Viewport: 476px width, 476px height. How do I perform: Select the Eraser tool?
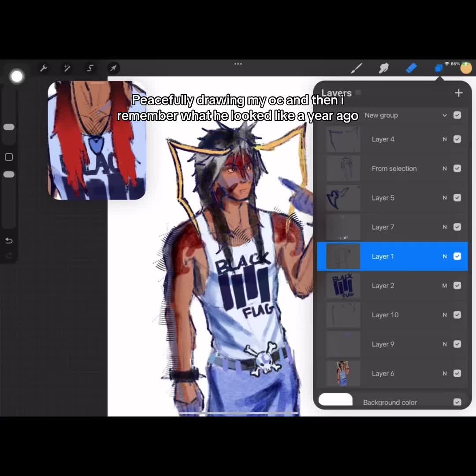pos(411,68)
